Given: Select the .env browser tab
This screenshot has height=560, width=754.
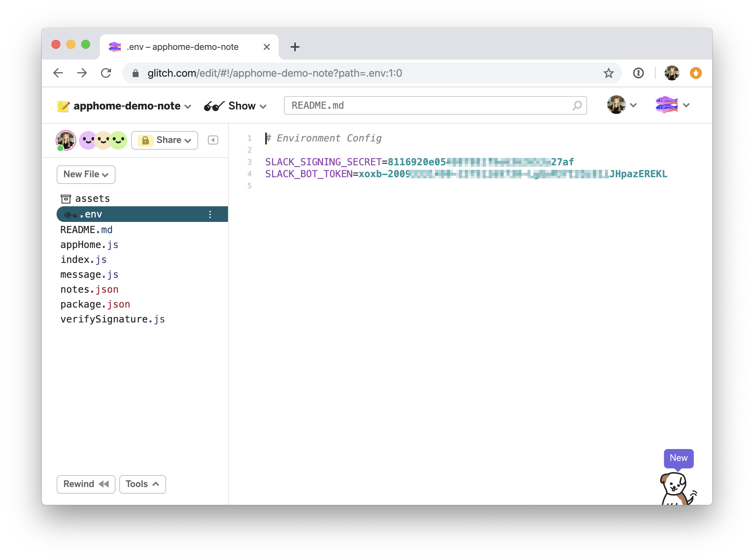Looking at the screenshot, I should [183, 47].
